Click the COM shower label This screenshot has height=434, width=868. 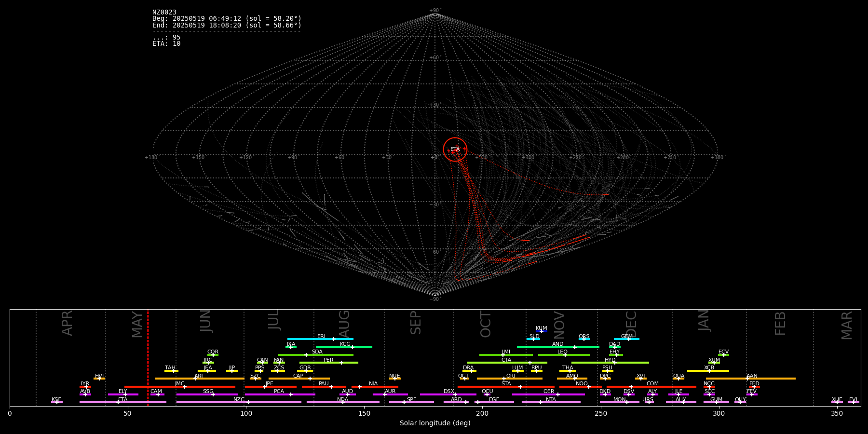[x=653, y=383]
